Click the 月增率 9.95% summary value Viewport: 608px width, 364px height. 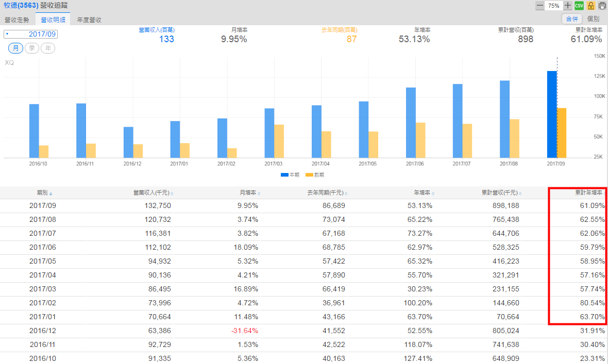point(234,39)
